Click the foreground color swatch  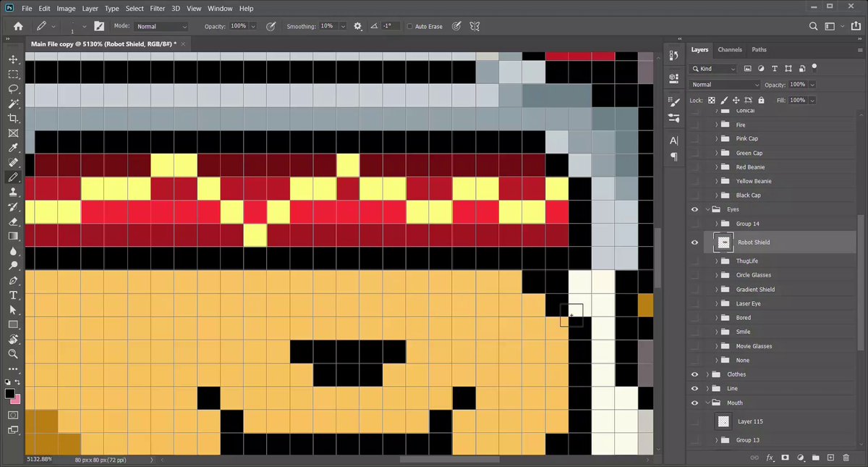click(10, 394)
